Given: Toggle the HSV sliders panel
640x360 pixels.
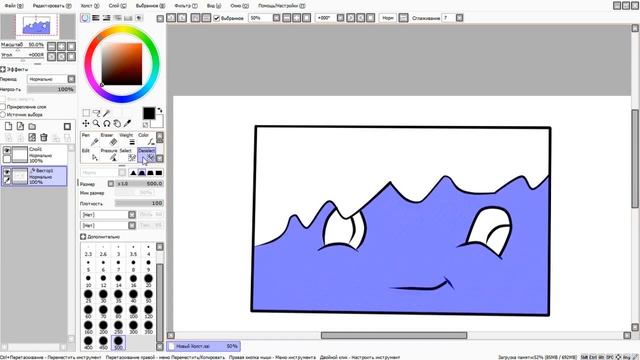Looking at the screenshot, I should click(x=107, y=18).
